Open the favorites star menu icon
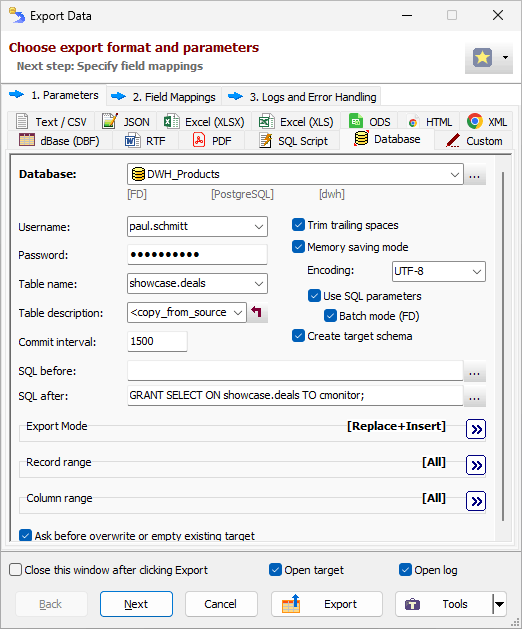The width and height of the screenshot is (522, 629). (482, 57)
